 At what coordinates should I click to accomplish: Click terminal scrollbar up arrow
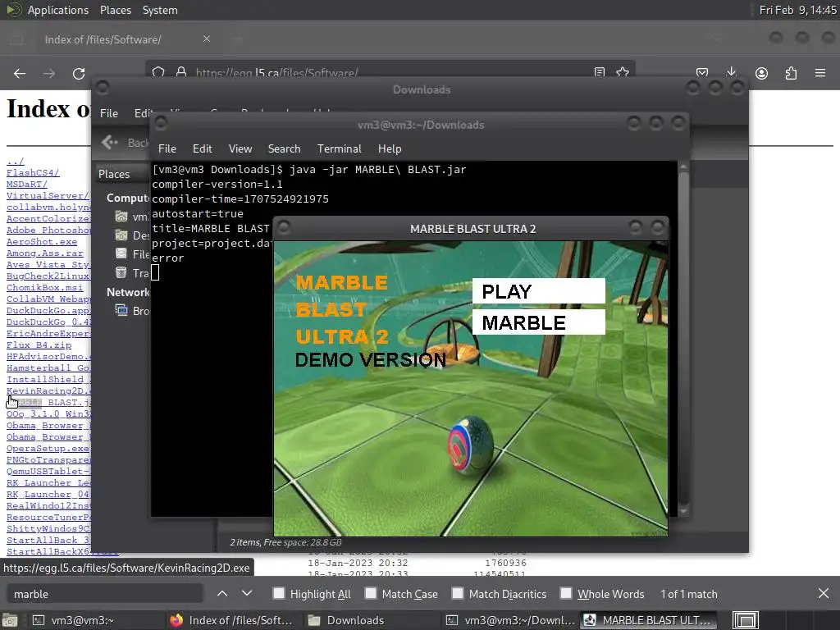pyautogui.click(x=683, y=167)
